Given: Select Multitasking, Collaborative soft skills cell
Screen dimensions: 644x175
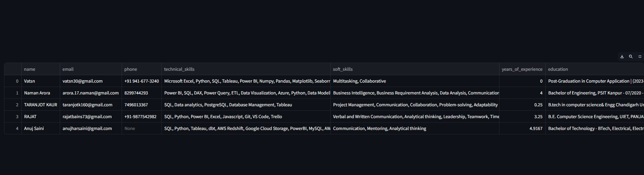Looking at the screenshot, I should [415, 81].
